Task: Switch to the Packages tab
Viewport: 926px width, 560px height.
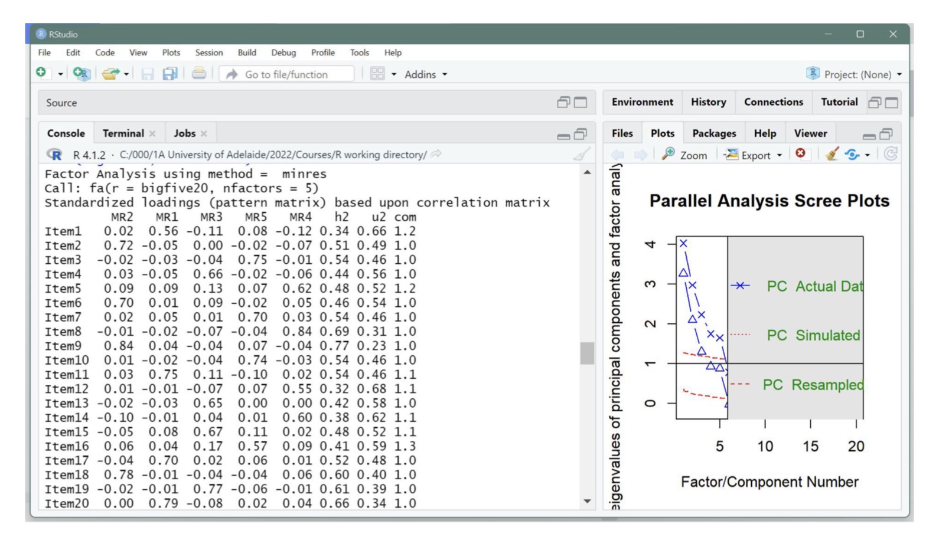Action: click(x=714, y=133)
